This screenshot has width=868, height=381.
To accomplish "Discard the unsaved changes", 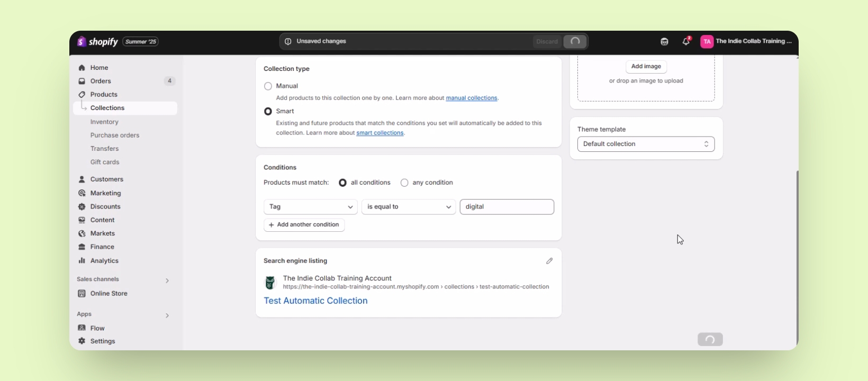I will pos(547,41).
